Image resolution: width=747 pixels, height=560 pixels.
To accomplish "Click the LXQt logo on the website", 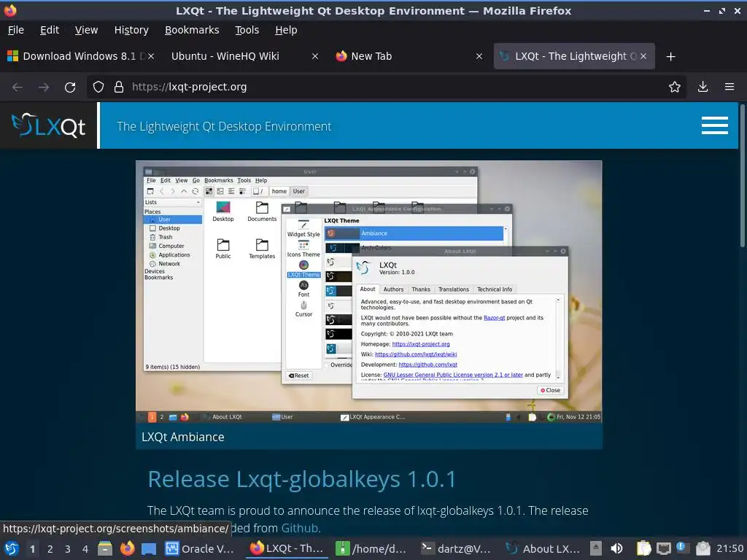I will click(x=49, y=125).
